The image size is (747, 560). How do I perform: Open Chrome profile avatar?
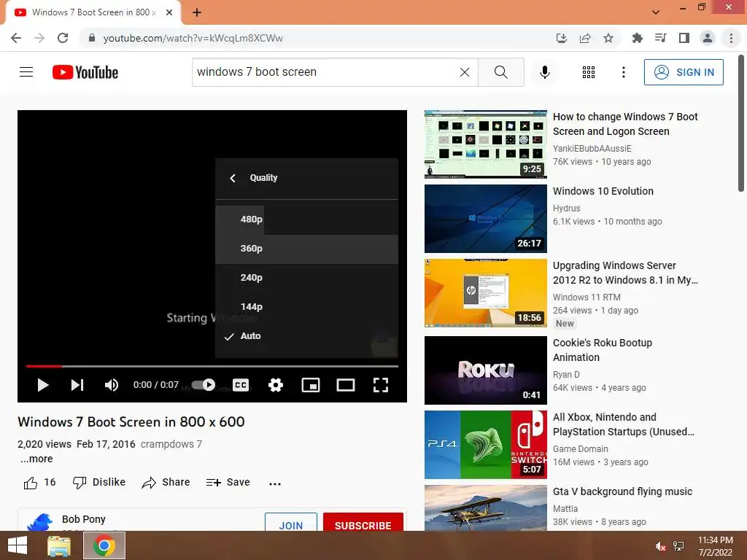pyautogui.click(x=708, y=38)
